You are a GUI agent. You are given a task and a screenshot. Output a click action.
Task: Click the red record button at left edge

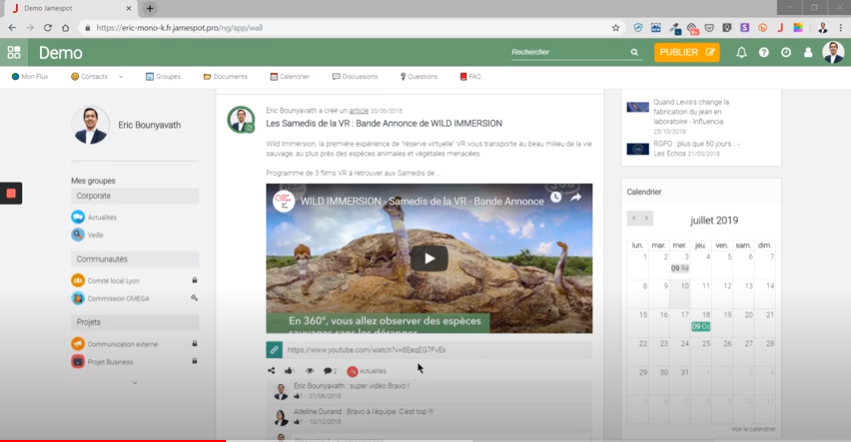coord(11,193)
